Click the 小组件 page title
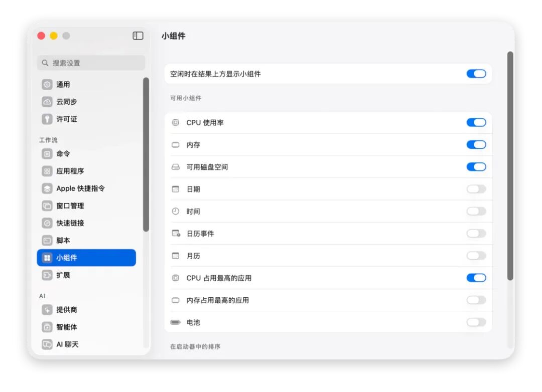The width and height of the screenshot is (542, 392). pyautogui.click(x=174, y=36)
